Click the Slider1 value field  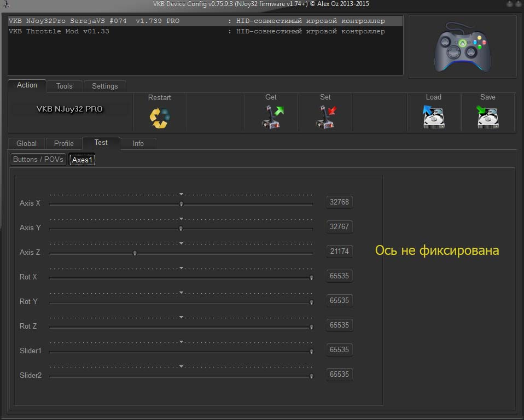339,350
